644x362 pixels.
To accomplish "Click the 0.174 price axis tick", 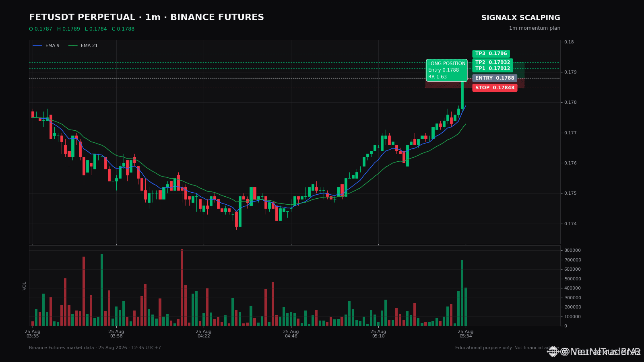I will pos(570,224).
